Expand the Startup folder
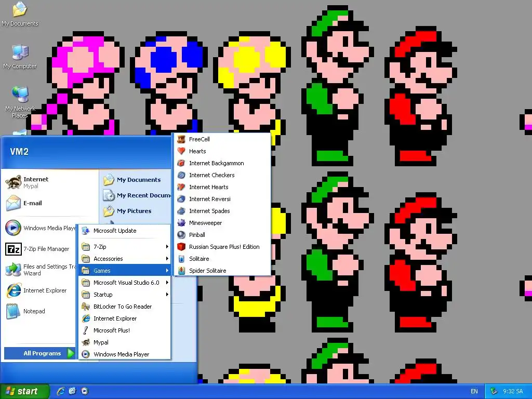 tap(125, 295)
